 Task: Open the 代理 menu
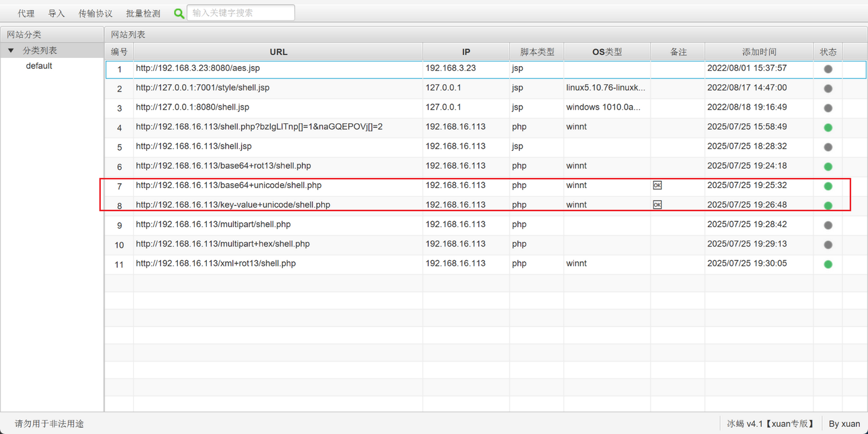[26, 13]
